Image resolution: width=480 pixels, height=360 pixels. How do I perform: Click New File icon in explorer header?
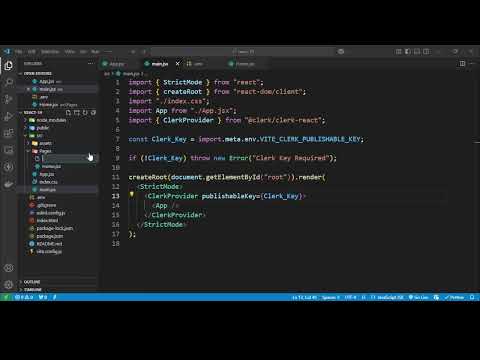(68, 113)
